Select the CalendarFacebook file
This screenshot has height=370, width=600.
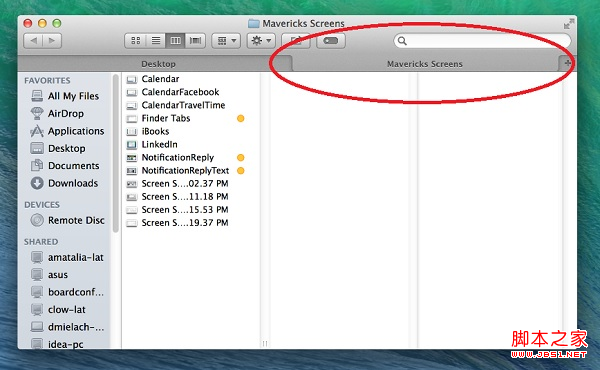[x=180, y=92]
